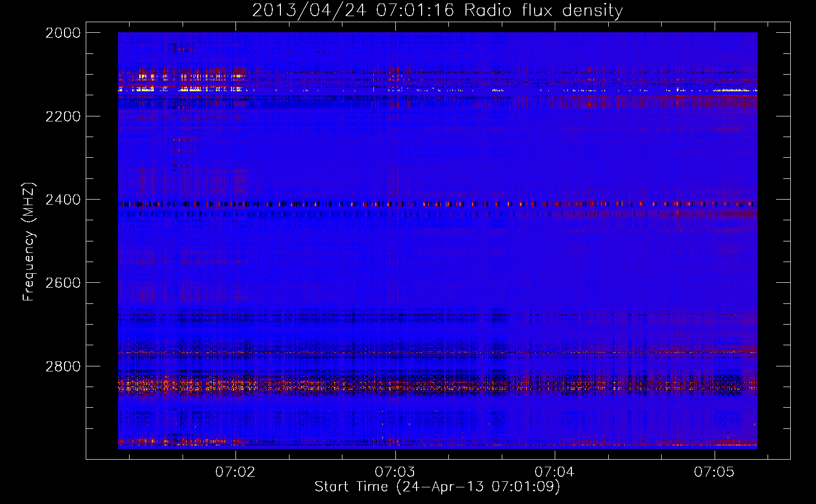Screen dimensions: 816x504
Task: Select the 2200 frequency tick label
Action: 63,116
